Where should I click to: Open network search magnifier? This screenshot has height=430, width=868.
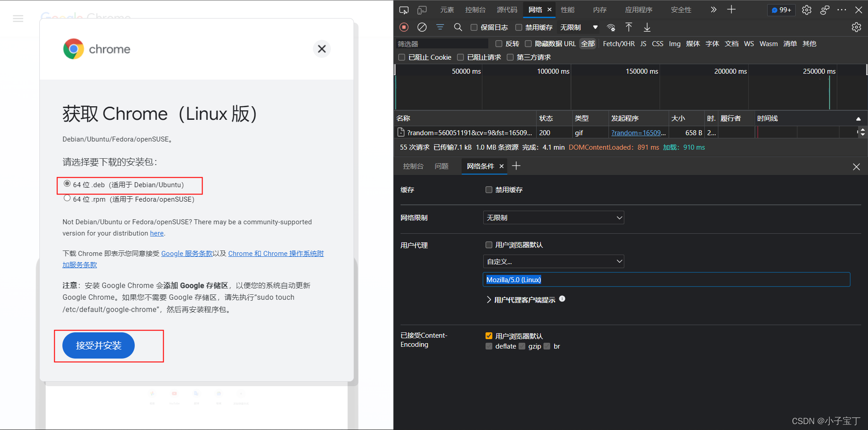point(458,27)
